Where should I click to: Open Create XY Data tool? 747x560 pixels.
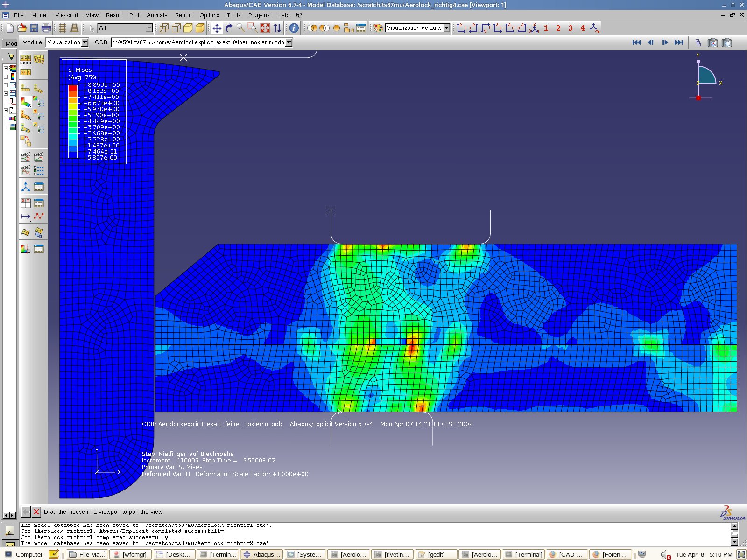pyautogui.click(x=26, y=203)
